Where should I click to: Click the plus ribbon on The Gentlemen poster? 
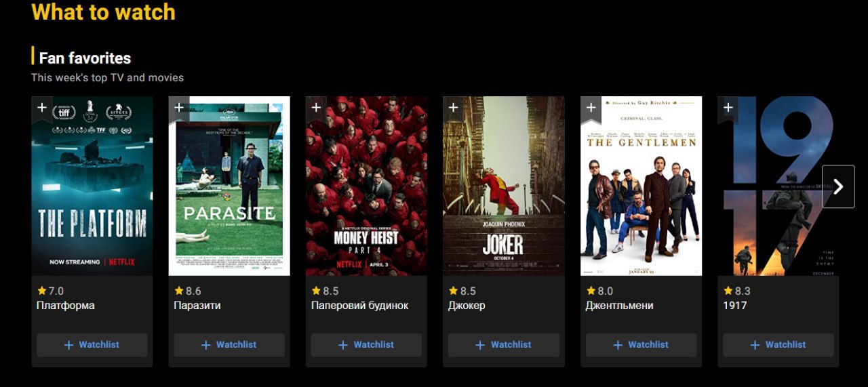[x=591, y=108]
